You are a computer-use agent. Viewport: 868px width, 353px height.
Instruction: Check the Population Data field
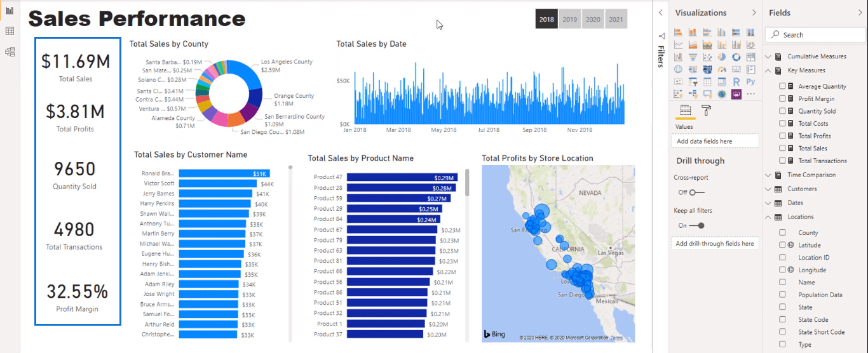pyautogui.click(x=783, y=295)
